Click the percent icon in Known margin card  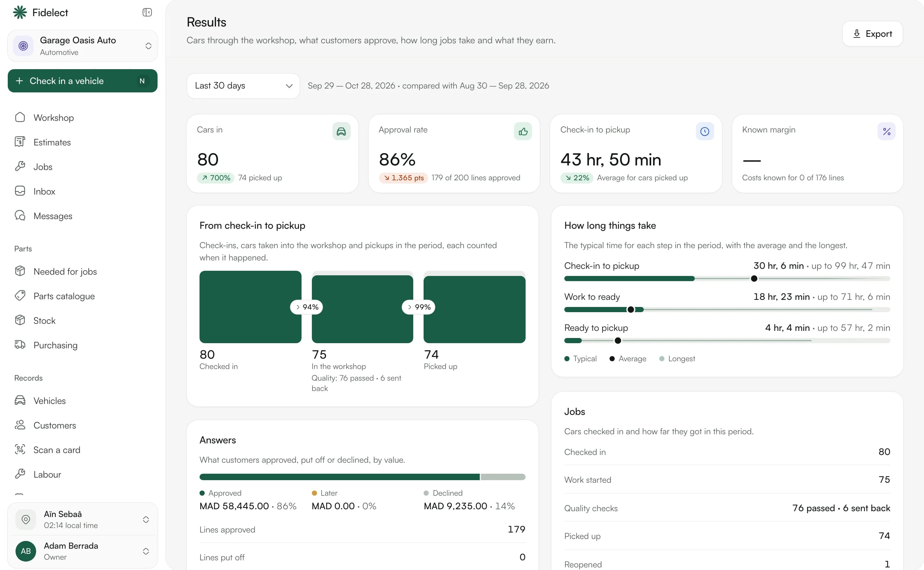pos(886,131)
